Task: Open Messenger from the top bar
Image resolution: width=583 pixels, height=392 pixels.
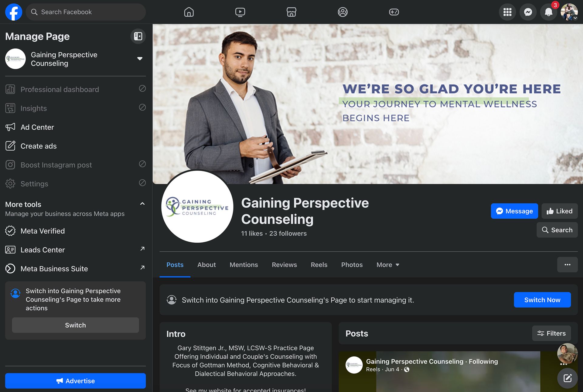Action: [528, 12]
